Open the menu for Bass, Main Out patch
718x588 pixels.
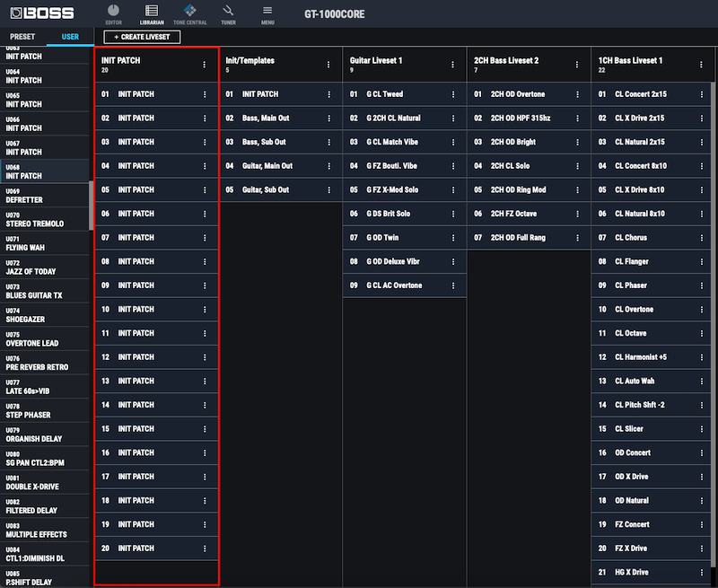point(328,118)
